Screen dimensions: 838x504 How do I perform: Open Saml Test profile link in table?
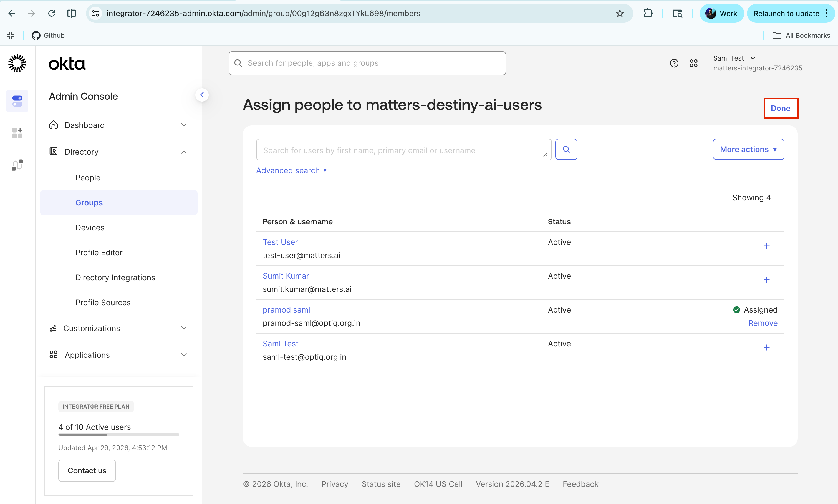point(281,344)
